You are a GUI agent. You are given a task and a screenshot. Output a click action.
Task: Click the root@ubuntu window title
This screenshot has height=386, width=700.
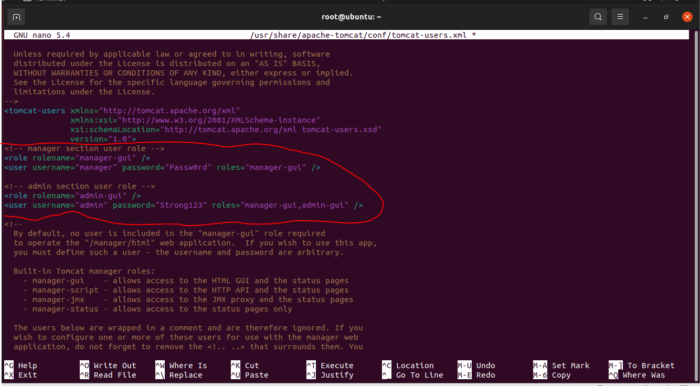(x=351, y=17)
